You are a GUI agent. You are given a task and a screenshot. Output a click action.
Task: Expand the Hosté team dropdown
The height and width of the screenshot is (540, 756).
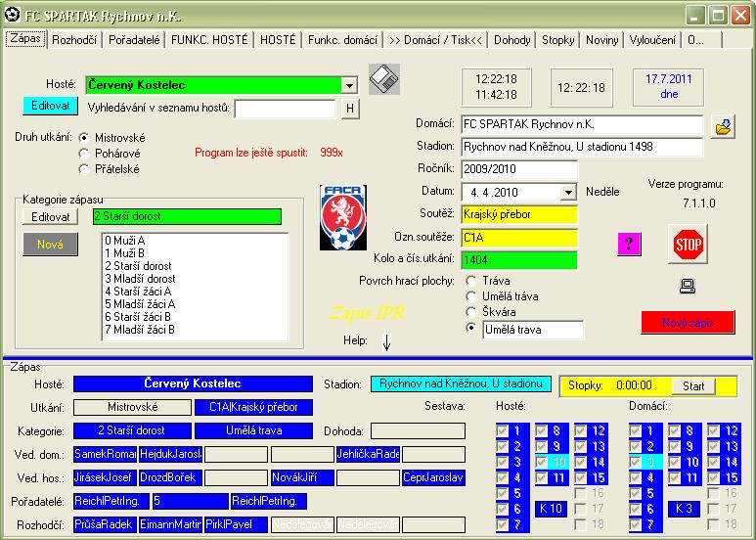[349, 86]
